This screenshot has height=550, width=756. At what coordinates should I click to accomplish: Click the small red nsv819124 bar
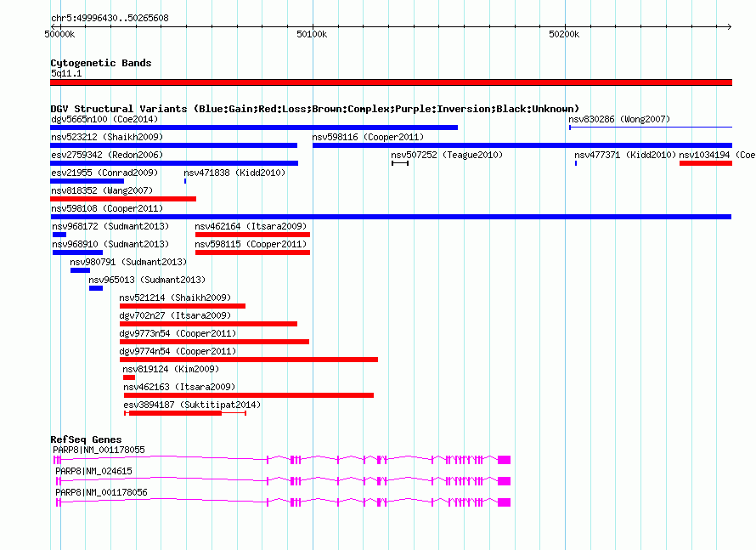(129, 377)
